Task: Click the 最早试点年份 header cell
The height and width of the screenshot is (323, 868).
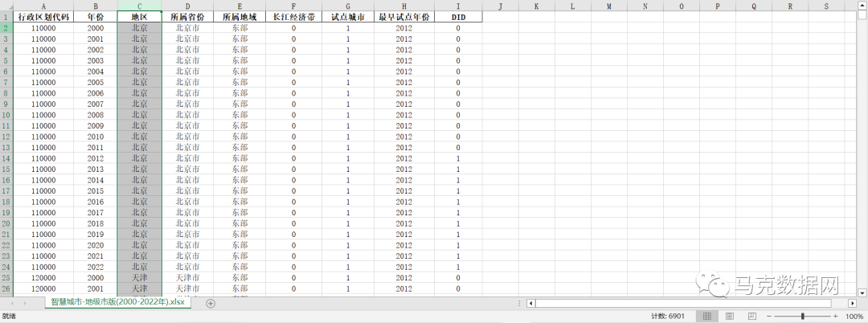Action: pyautogui.click(x=404, y=17)
